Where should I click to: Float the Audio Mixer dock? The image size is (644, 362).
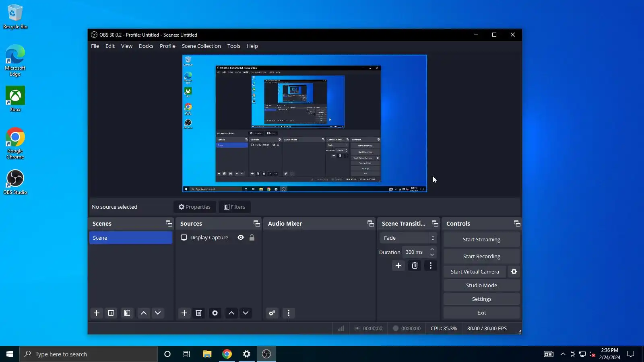point(371,224)
